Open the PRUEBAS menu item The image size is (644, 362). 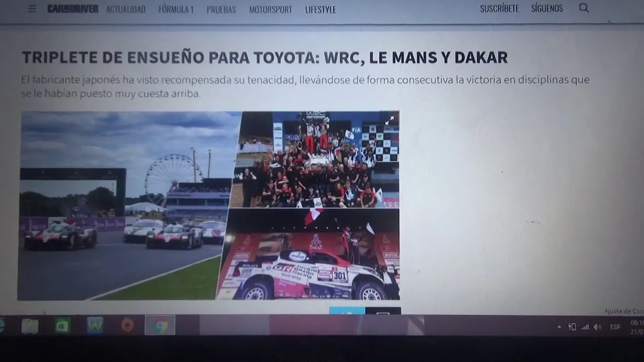(x=221, y=9)
